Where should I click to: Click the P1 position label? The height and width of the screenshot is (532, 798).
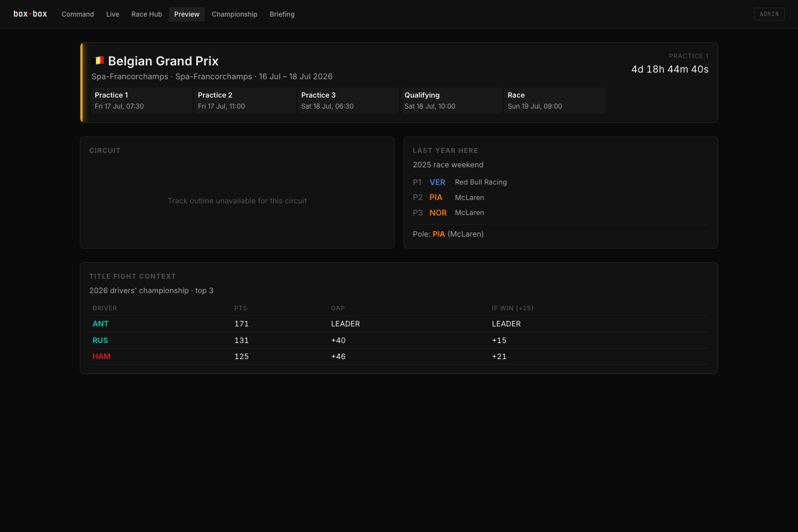pos(417,182)
